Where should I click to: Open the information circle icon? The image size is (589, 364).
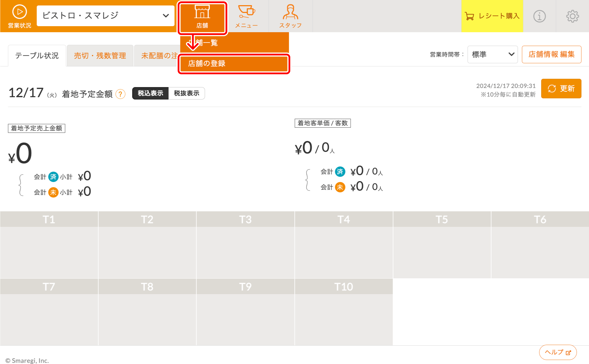coord(539,16)
